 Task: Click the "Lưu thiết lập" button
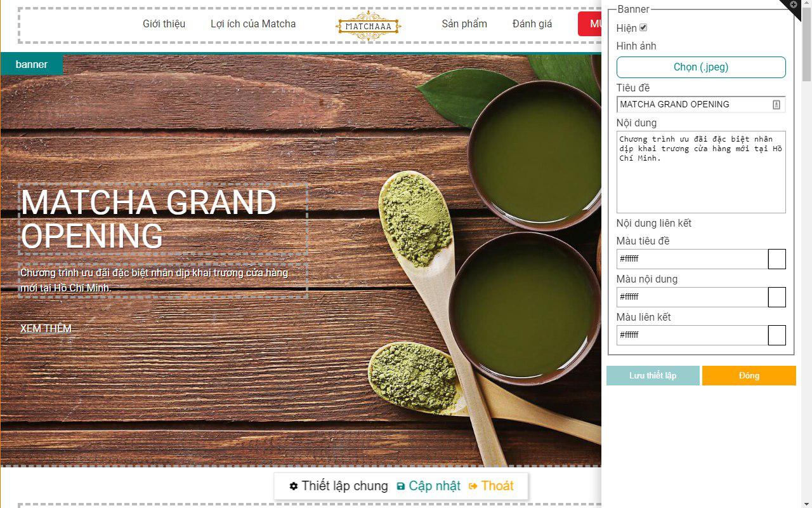[653, 375]
